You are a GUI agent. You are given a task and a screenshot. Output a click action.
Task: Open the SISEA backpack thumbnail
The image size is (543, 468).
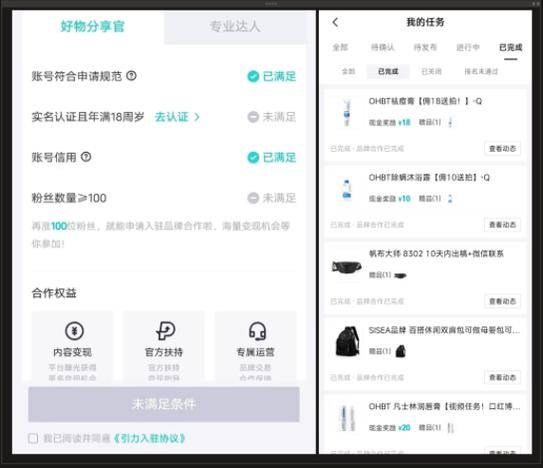point(347,342)
